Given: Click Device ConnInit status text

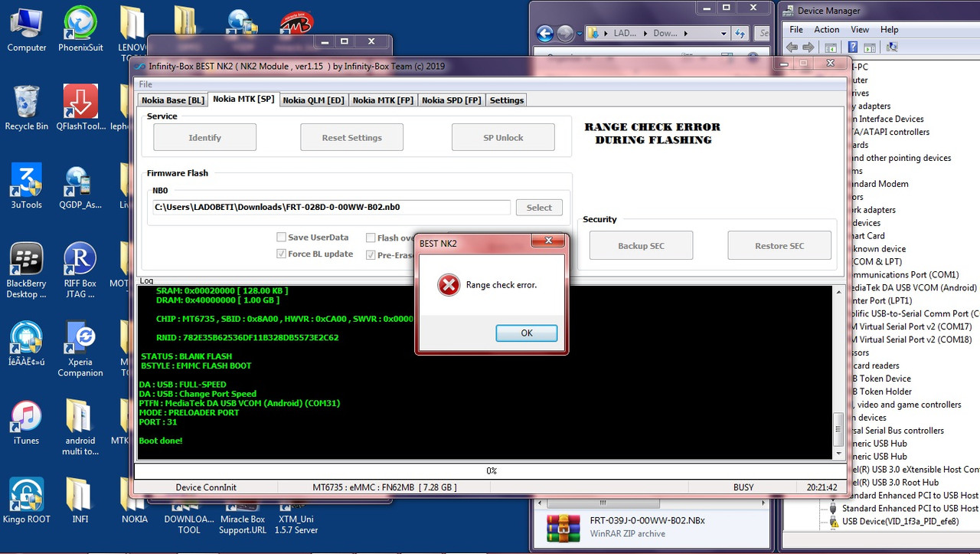Looking at the screenshot, I should pos(206,487).
